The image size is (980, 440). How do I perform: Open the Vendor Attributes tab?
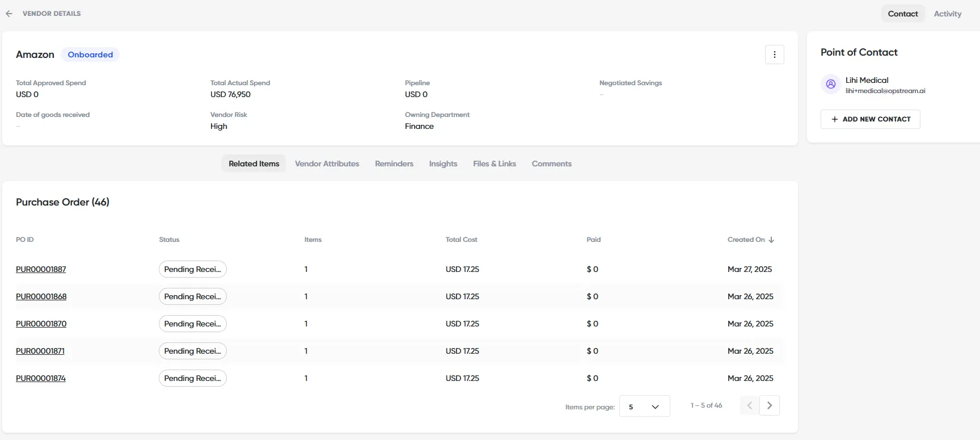pos(327,164)
